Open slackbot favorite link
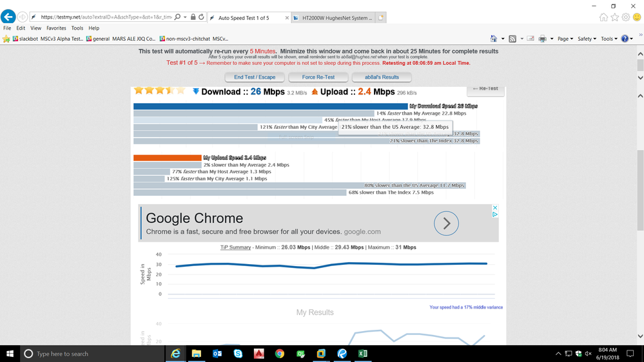This screenshot has width=644, height=362. (25, 39)
